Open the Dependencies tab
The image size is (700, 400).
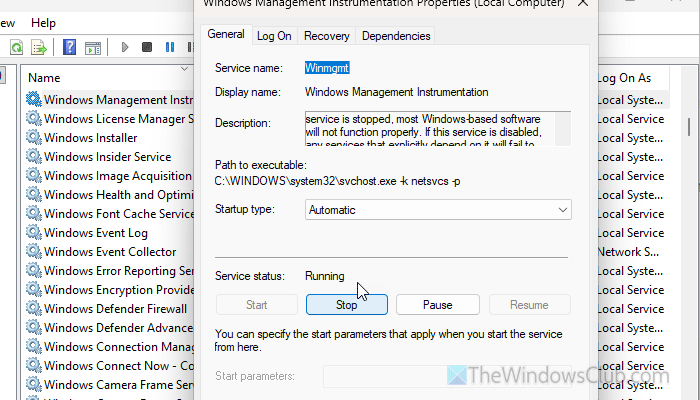(396, 36)
